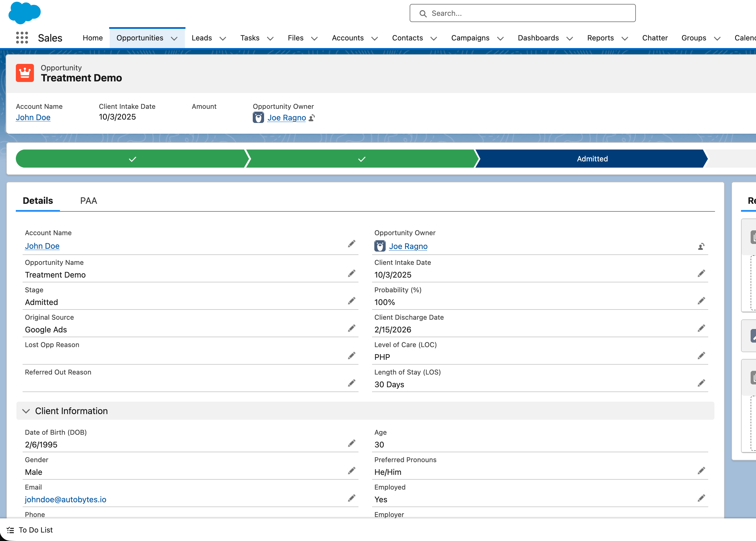Click the Salesforce cloud logo
This screenshot has height=541, width=756.
pyautogui.click(x=24, y=13)
